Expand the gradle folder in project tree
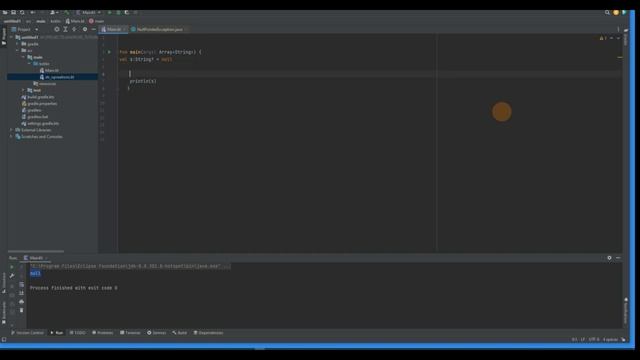The width and height of the screenshot is (640, 360). [x=18, y=44]
